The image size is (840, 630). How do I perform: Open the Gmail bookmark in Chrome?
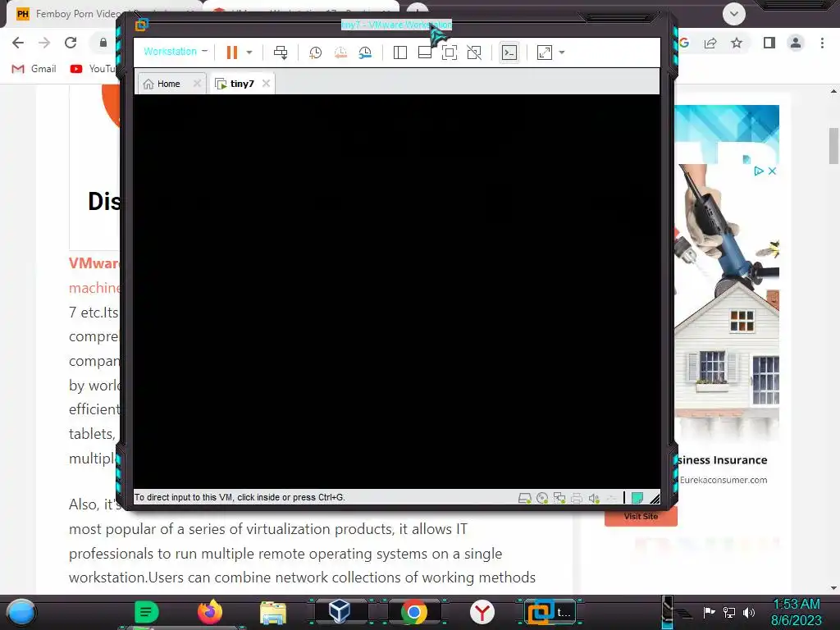click(x=34, y=69)
